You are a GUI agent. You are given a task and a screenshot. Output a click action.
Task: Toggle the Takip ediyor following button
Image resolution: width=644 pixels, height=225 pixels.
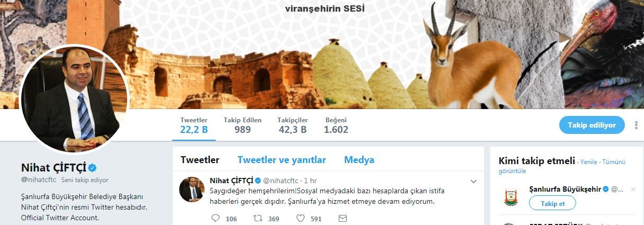point(592,125)
